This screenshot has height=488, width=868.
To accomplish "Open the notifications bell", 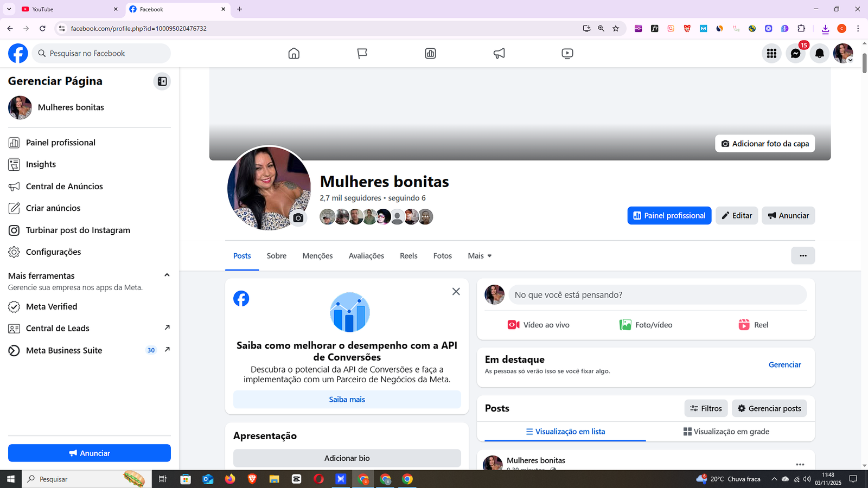I will (x=820, y=53).
